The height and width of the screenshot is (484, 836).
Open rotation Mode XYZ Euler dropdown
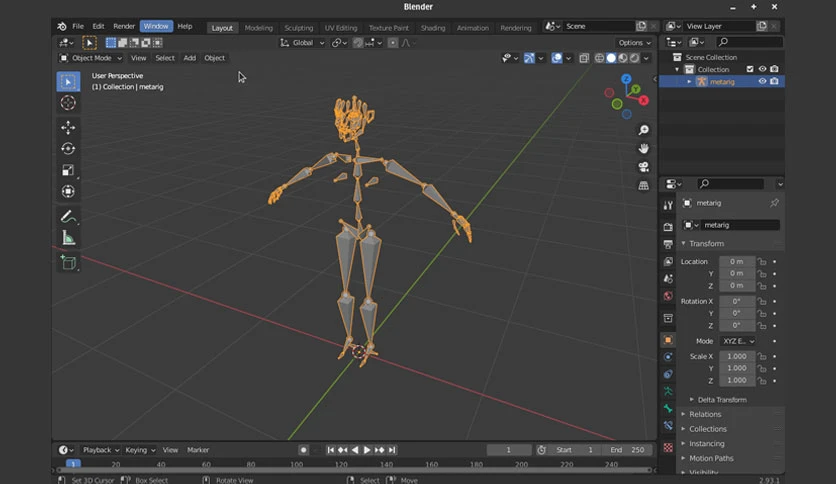click(738, 341)
